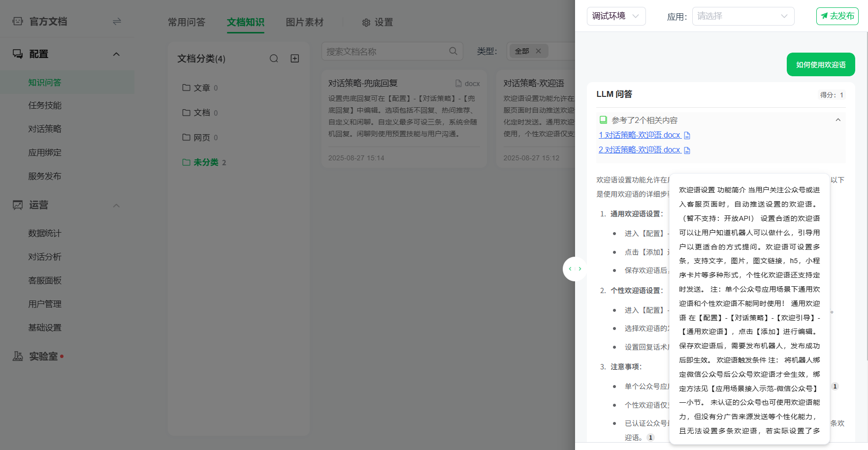Click the panel resize handle with arrows
Screen dimensions: 868x450
(575, 269)
